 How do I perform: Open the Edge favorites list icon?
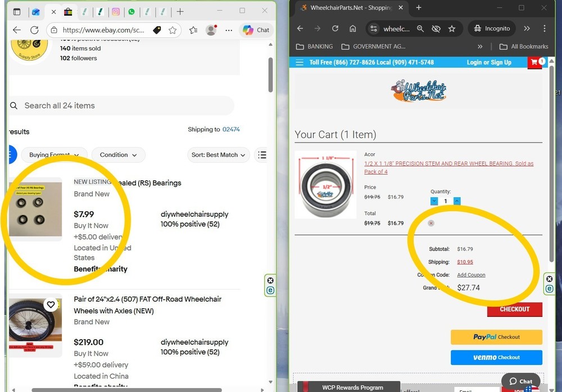[x=193, y=30]
